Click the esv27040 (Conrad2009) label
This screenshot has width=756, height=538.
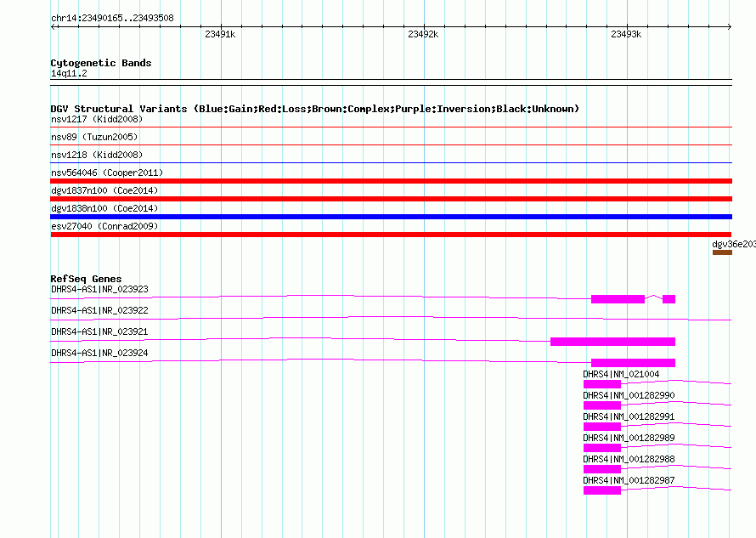coord(104,226)
